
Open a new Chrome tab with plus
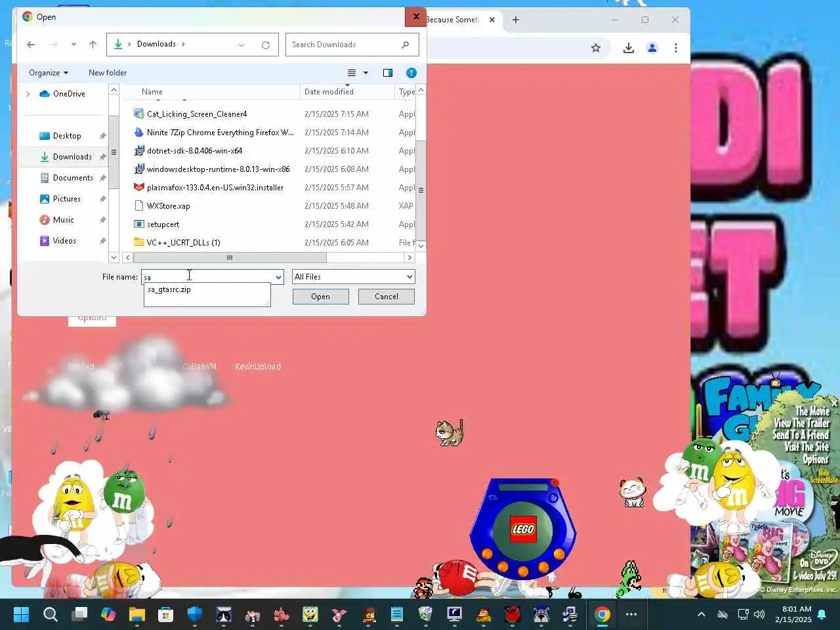coord(516,20)
